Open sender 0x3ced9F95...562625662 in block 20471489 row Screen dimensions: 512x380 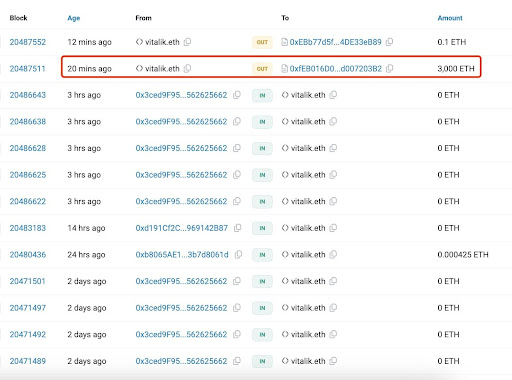coord(181,361)
